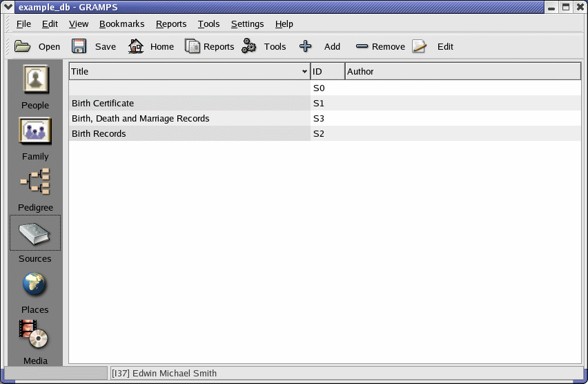Switch to the Family view icon
This screenshot has width=588, height=384.
[35, 131]
